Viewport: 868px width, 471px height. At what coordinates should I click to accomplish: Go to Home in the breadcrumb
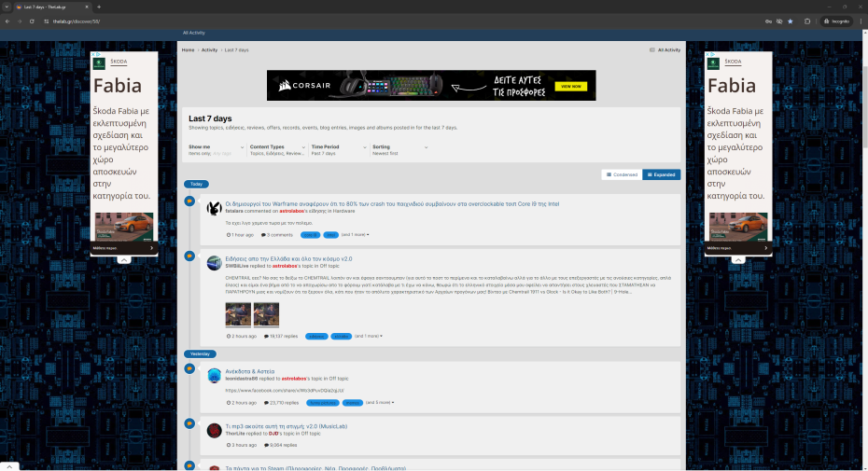(x=189, y=49)
